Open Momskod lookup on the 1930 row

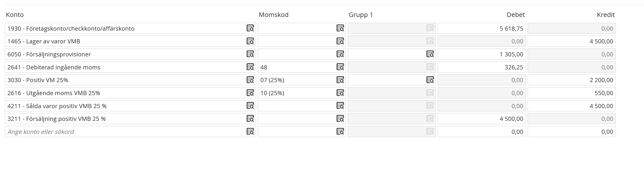pos(340,28)
